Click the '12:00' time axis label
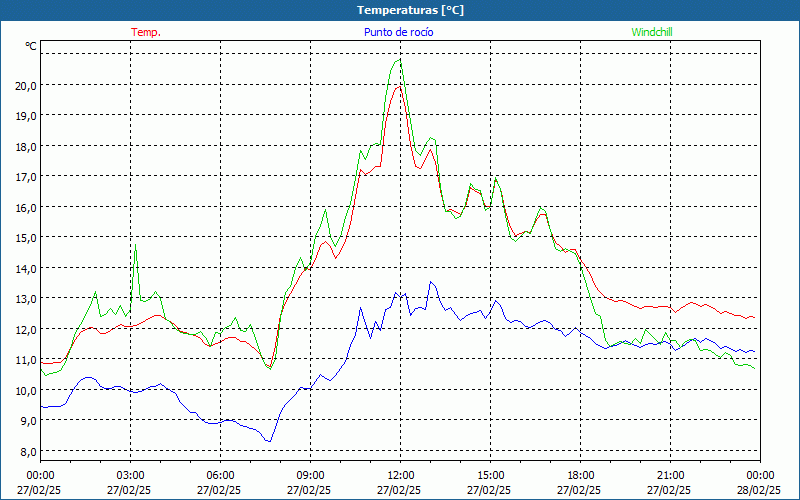 pyautogui.click(x=401, y=476)
